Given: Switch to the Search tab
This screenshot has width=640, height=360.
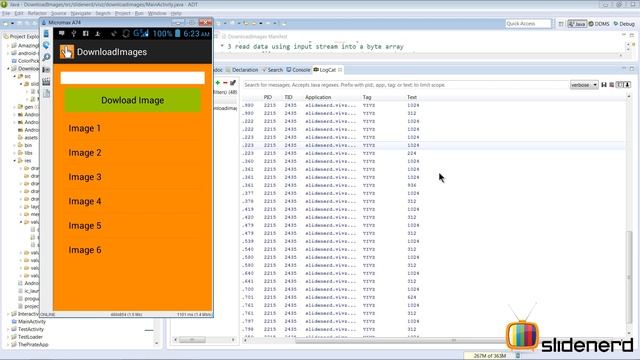Looking at the screenshot, I should point(272,70).
